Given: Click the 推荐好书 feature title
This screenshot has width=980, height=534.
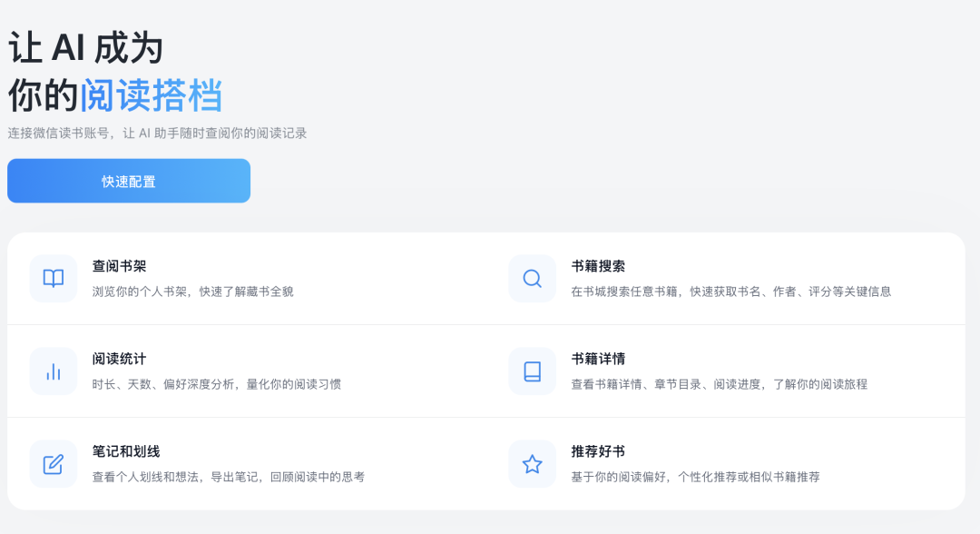Looking at the screenshot, I should tap(598, 451).
